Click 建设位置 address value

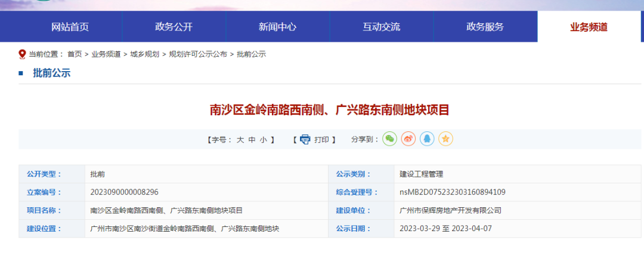[x=185, y=229]
